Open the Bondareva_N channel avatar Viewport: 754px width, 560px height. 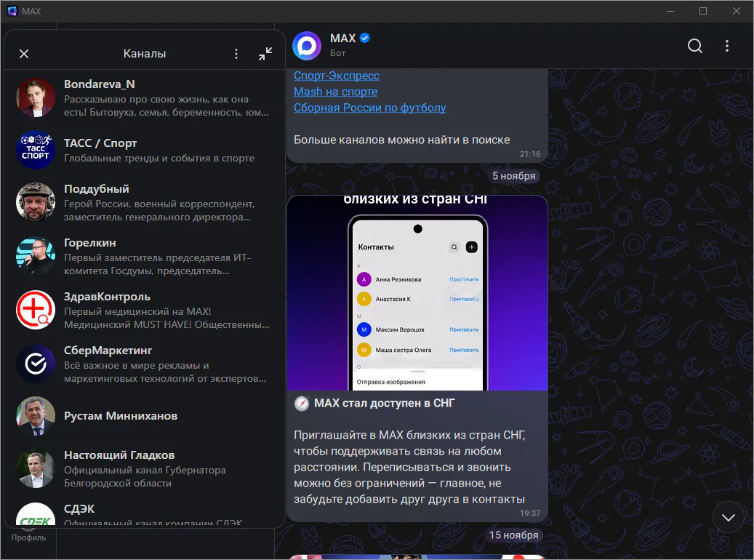[x=36, y=98]
